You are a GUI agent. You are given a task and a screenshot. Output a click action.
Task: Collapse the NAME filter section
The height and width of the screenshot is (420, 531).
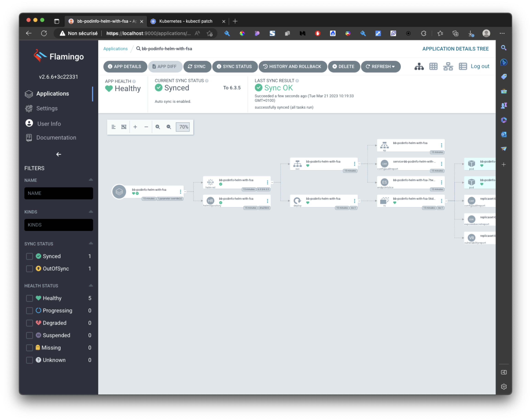click(91, 180)
